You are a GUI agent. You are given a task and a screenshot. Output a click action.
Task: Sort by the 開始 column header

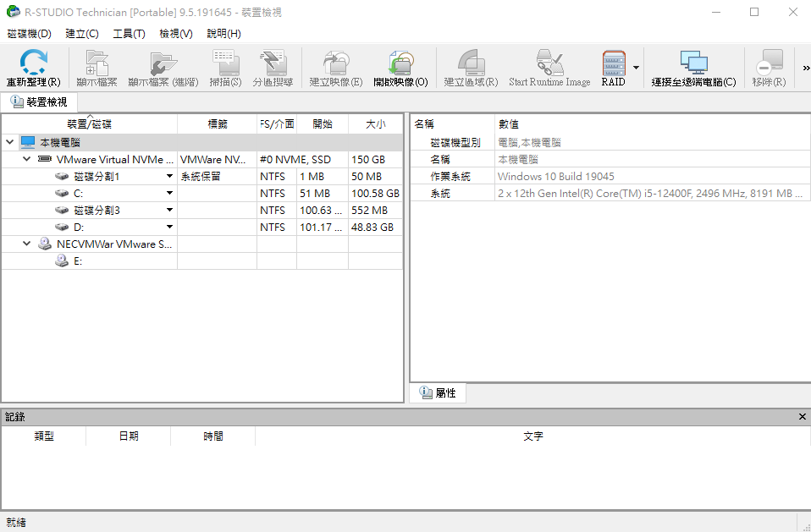[x=323, y=124]
